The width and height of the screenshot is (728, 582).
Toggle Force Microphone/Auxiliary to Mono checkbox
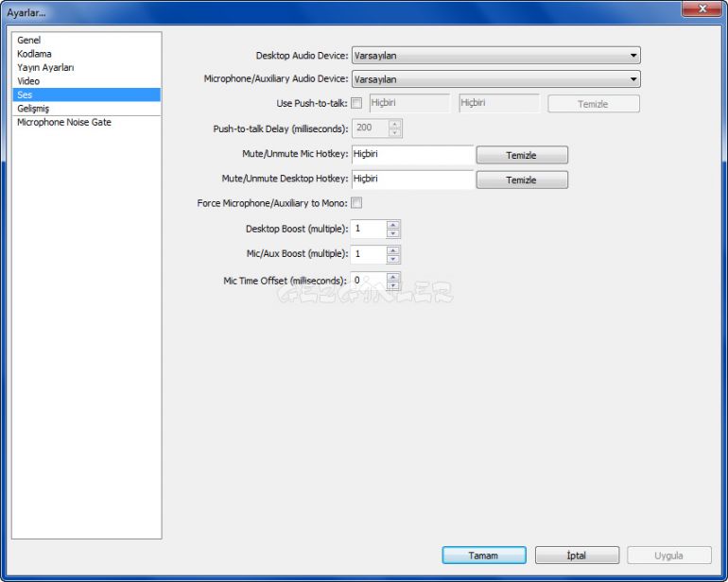click(356, 203)
